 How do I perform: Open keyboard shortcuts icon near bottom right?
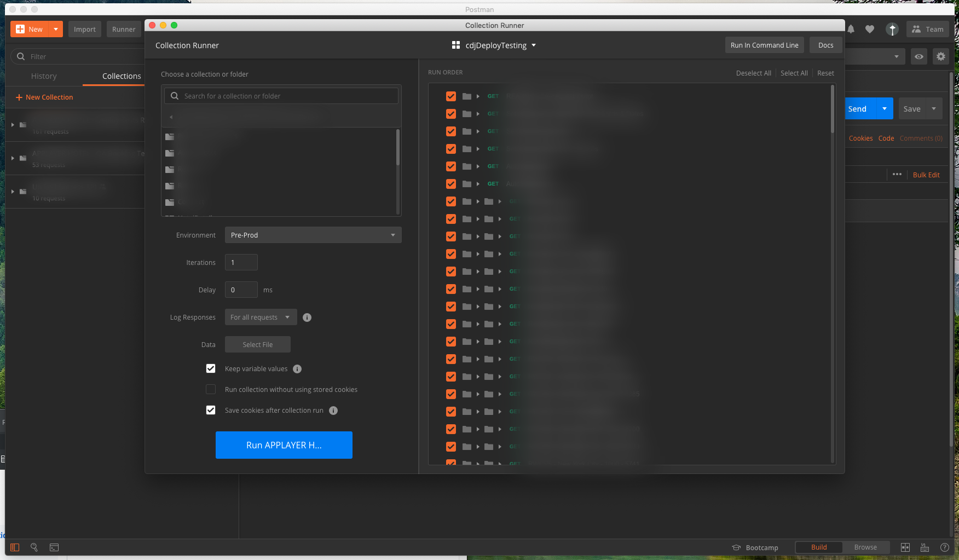pyautogui.click(x=925, y=547)
